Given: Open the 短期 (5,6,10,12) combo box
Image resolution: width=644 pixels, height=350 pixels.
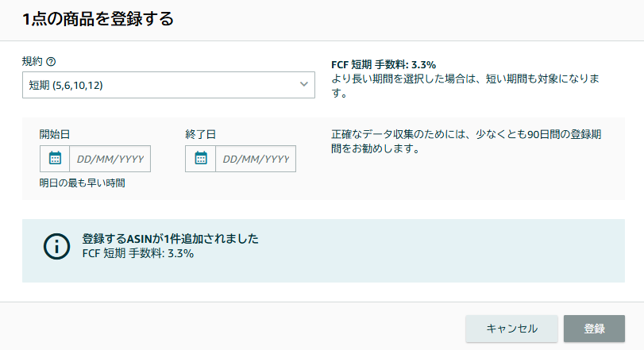Looking at the screenshot, I should tap(159, 85).
